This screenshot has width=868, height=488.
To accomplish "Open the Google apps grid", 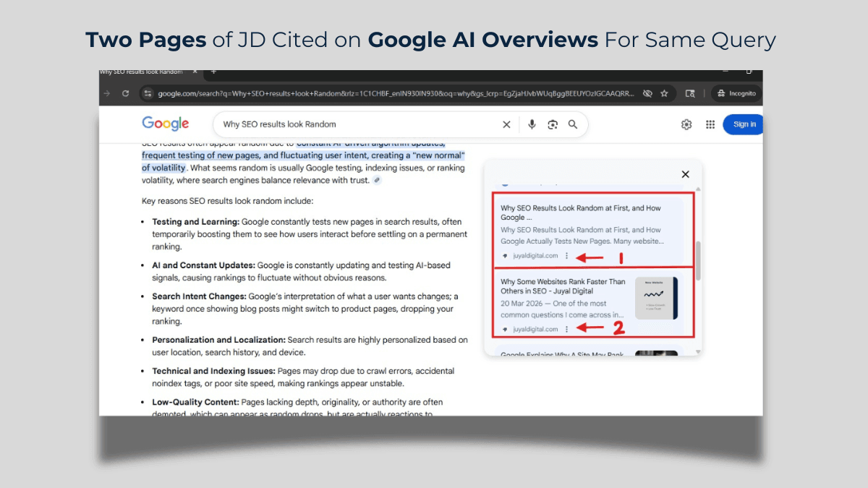I will pyautogui.click(x=710, y=124).
